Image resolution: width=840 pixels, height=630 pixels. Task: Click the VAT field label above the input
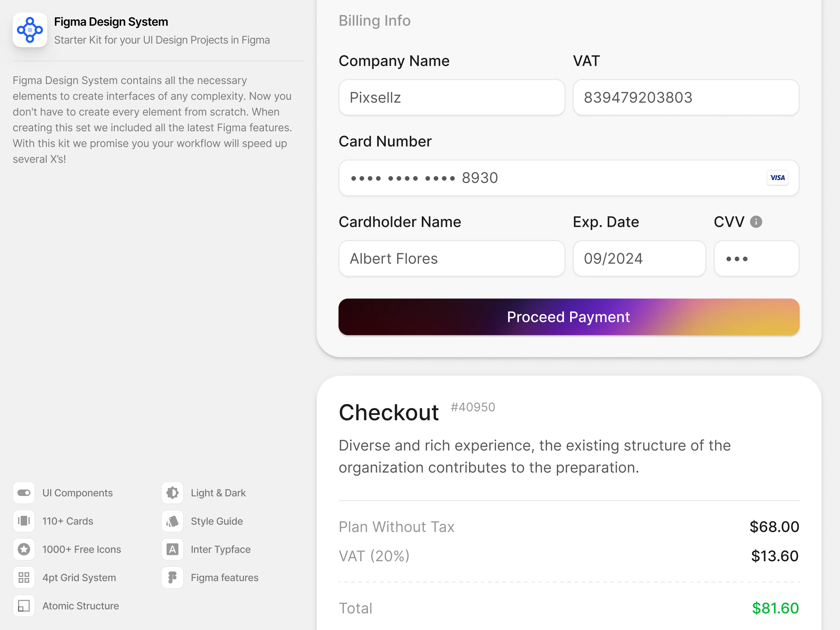(586, 61)
